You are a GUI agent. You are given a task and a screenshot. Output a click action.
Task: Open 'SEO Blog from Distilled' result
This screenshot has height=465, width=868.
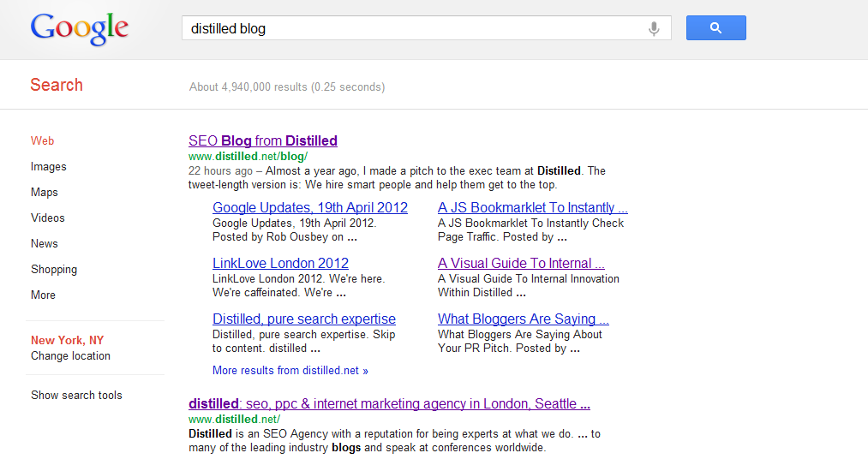coord(263,140)
